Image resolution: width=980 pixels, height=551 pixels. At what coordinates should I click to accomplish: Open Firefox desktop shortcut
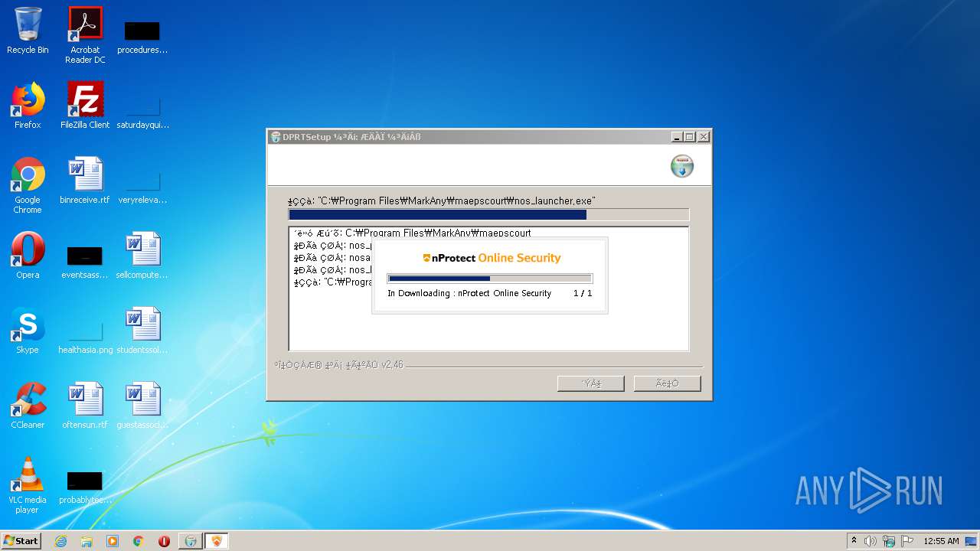(28, 106)
